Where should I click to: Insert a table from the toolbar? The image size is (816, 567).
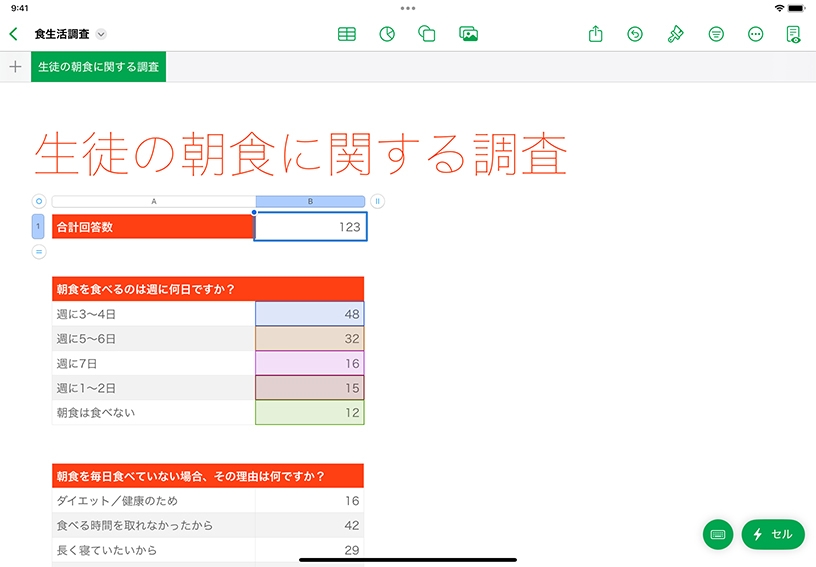pos(346,34)
